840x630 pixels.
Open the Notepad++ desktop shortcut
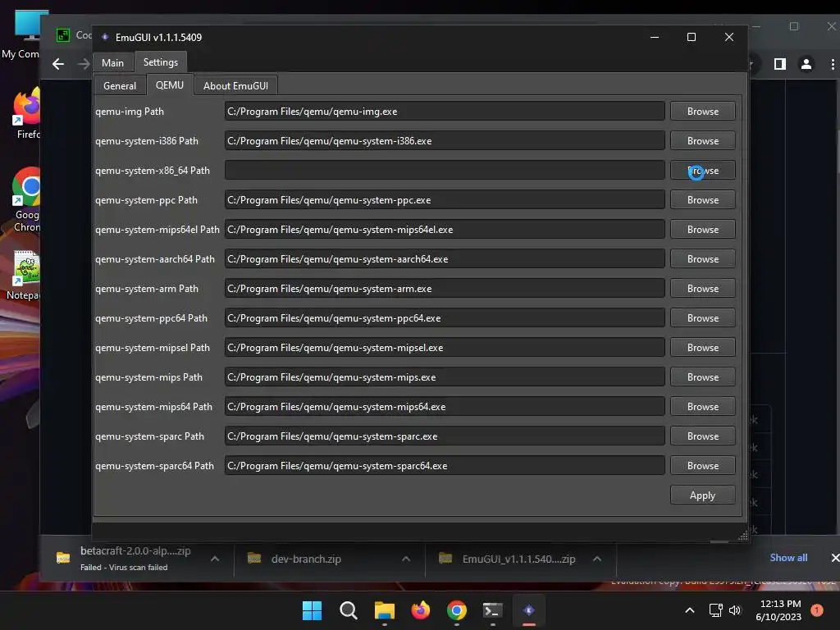point(25,274)
